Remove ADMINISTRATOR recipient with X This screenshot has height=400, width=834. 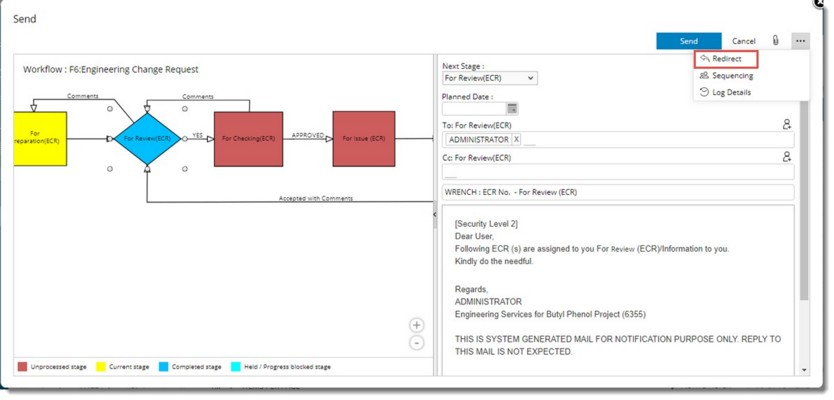tap(516, 140)
